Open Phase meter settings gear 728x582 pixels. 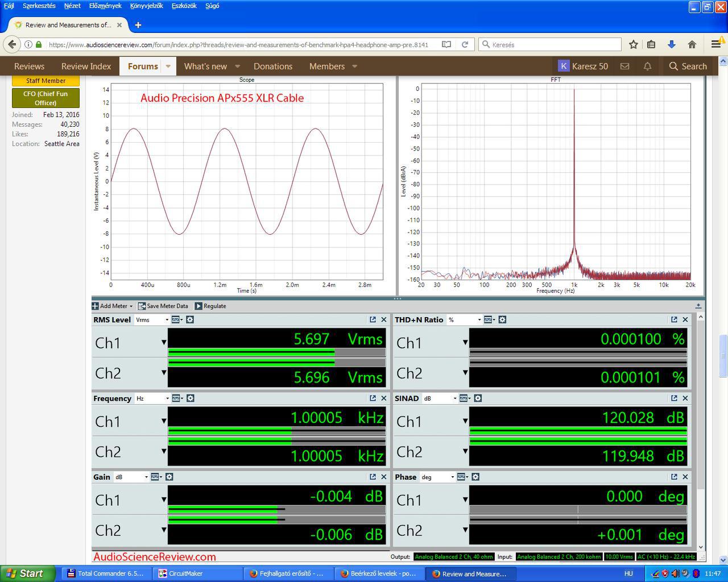coord(475,477)
